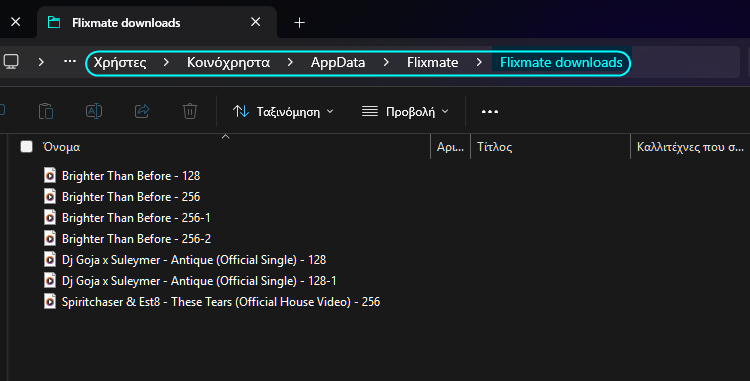Click the Paste clipboard icon in toolbar
Screen dimensions: 750x381
(46, 111)
